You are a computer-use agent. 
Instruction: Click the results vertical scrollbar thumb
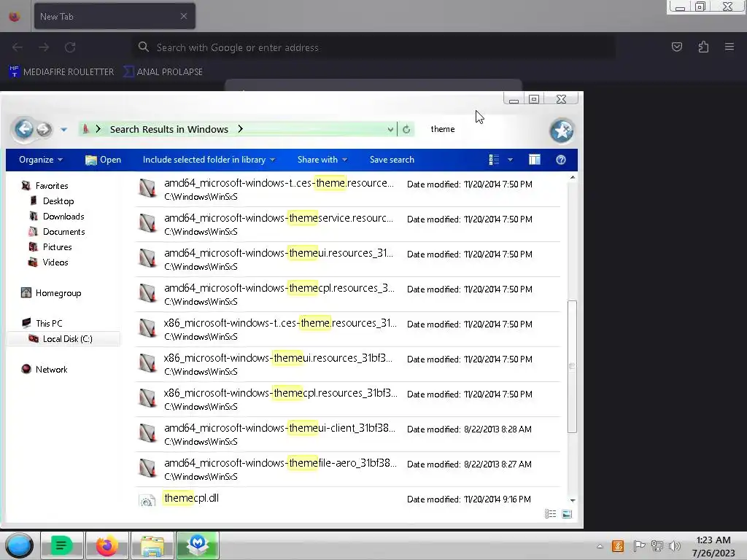[x=572, y=366]
